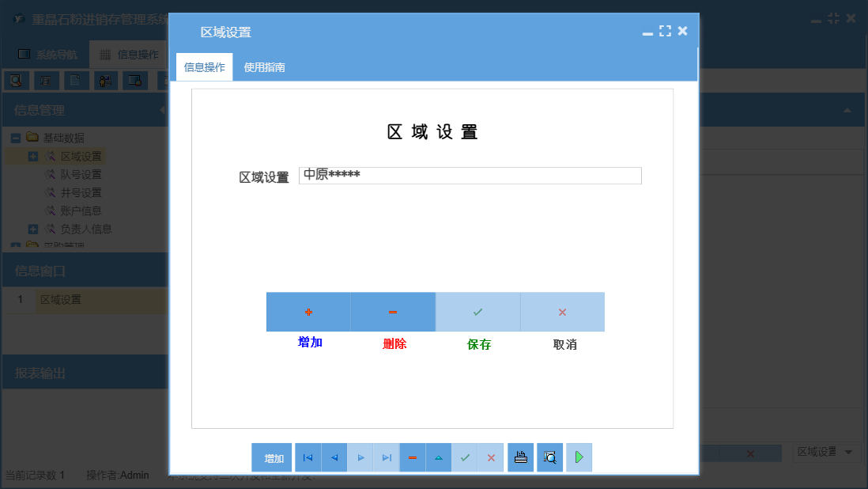Click the magnifier search icon in the left toolbar
Viewport: 868px width, 489px height.
16,79
